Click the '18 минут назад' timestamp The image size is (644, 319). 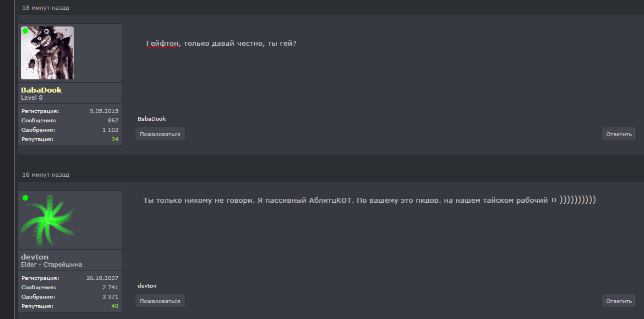46,8
